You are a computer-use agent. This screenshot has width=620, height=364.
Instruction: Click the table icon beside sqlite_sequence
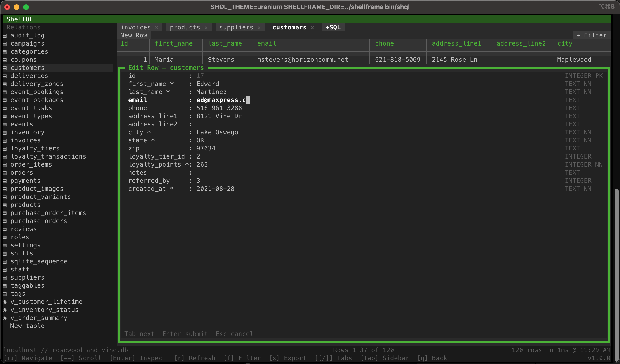pyautogui.click(x=5, y=261)
